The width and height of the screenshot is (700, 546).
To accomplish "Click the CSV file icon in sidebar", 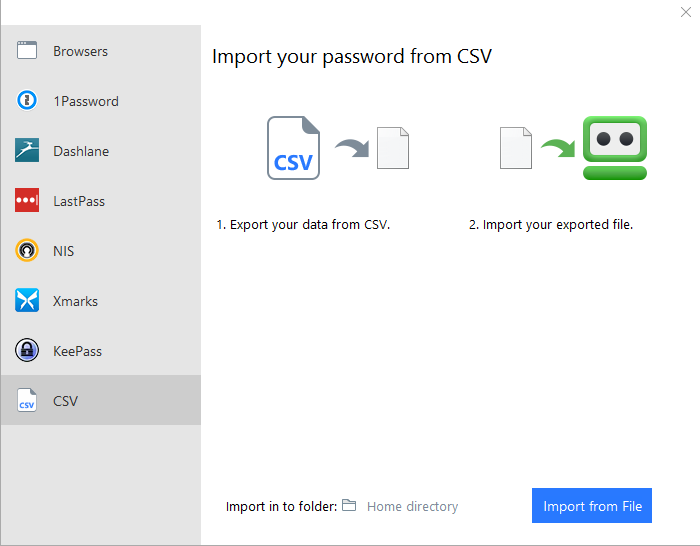I will 27,400.
